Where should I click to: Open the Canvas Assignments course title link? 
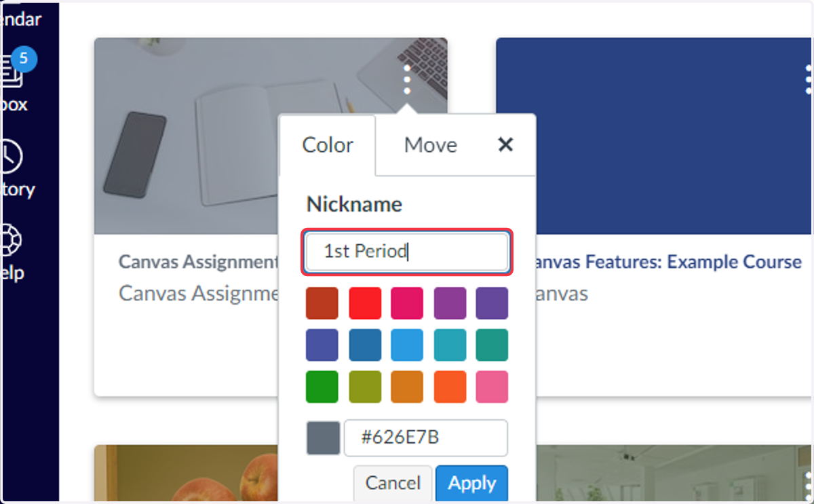pyautogui.click(x=198, y=262)
